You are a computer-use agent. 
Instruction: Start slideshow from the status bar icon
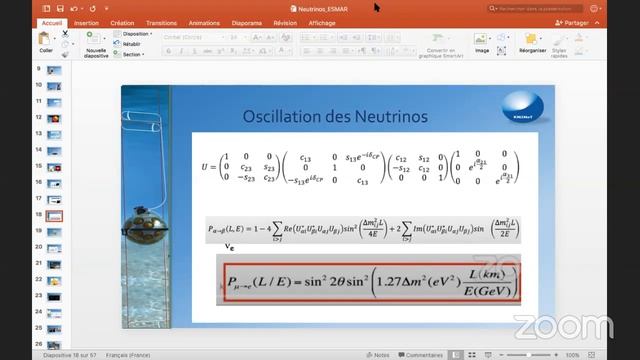click(x=488, y=355)
